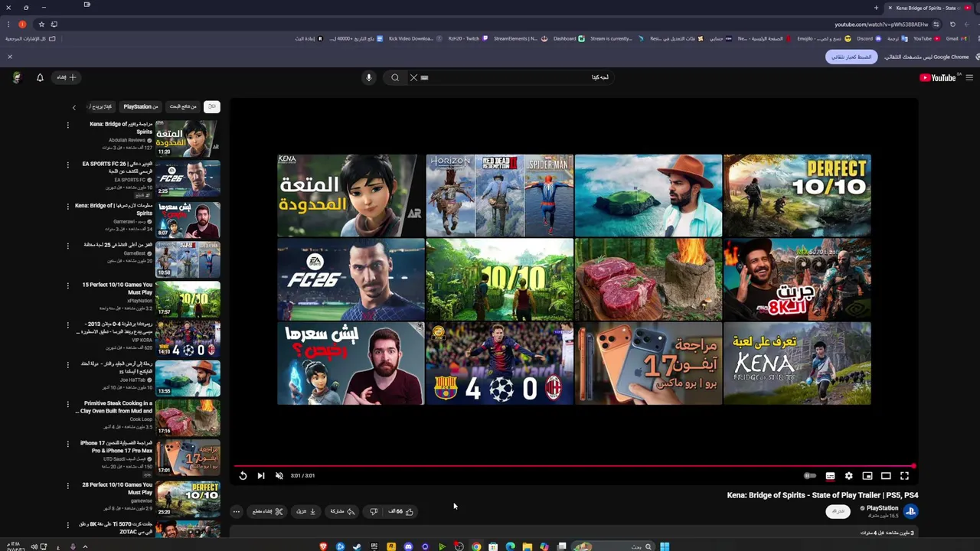This screenshot has height=551, width=980.
Task: Open the player settings gear
Action: (848, 476)
